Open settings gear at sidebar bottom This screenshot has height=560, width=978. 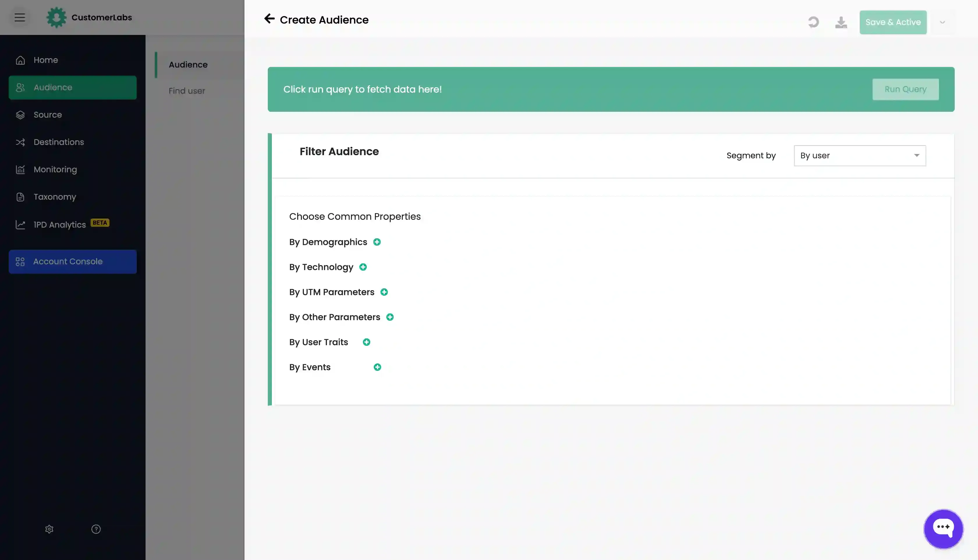[49, 529]
